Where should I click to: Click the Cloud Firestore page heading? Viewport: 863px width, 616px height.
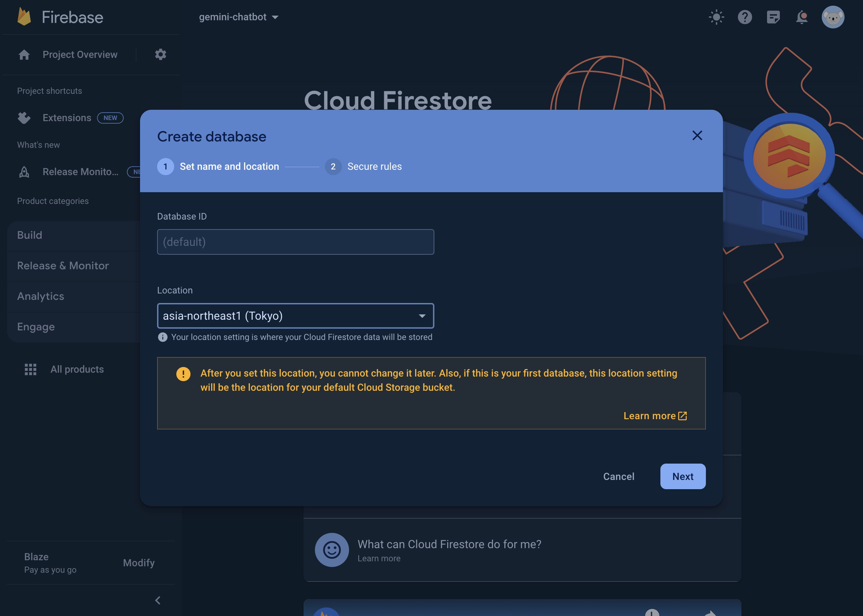click(x=398, y=100)
